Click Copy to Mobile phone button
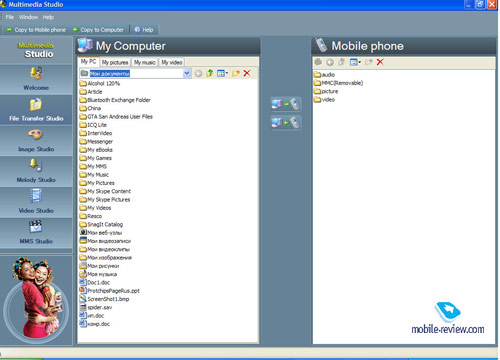The height and width of the screenshot is (360, 500). 37,30
